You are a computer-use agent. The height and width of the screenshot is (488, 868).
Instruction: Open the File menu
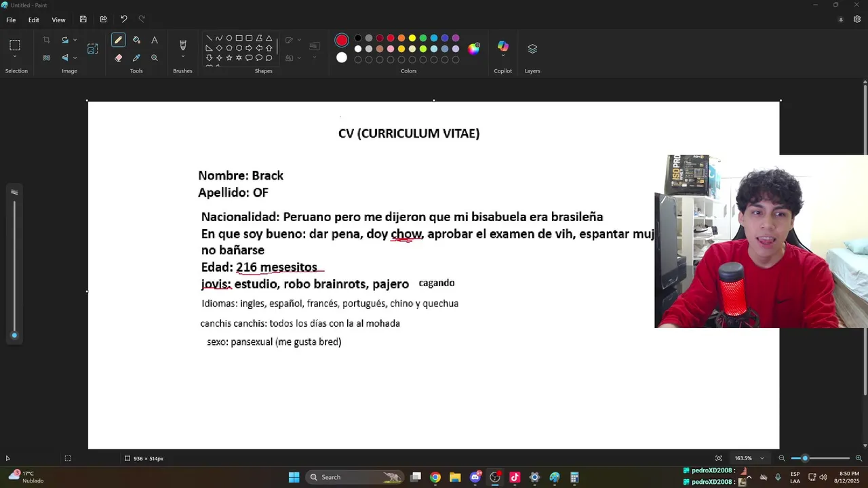pyautogui.click(x=11, y=20)
